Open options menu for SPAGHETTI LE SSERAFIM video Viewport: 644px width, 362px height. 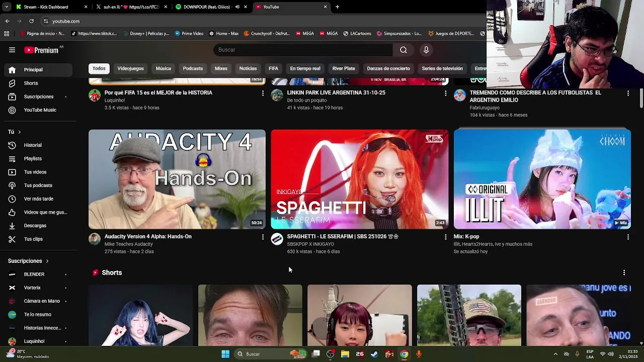[445, 237]
